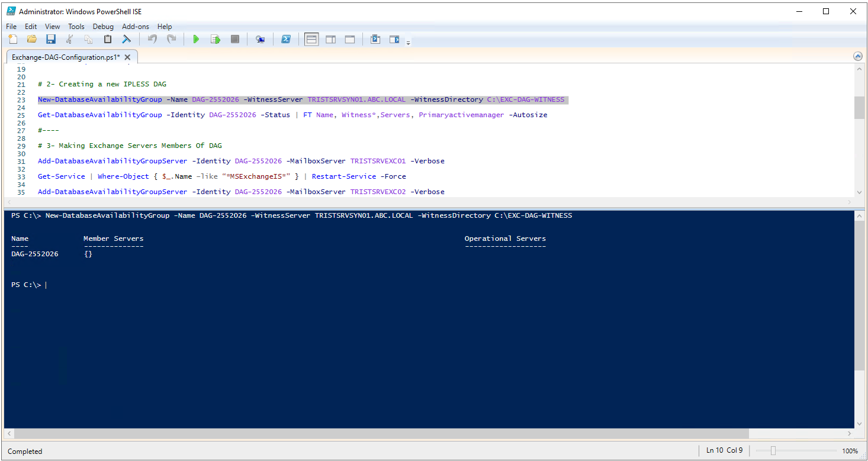Open the Tools menu
The width and height of the screenshot is (868, 461).
(x=76, y=27)
